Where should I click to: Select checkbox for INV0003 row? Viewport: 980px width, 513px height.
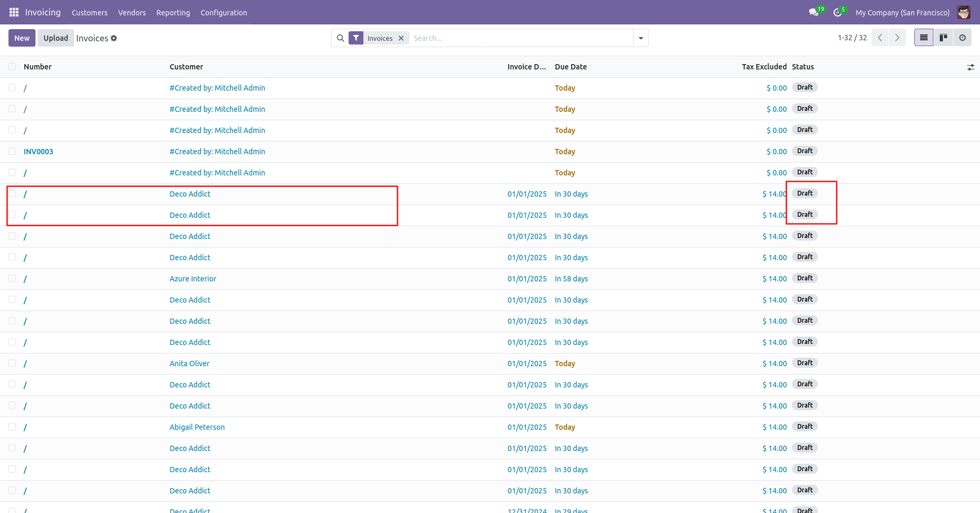pos(12,151)
